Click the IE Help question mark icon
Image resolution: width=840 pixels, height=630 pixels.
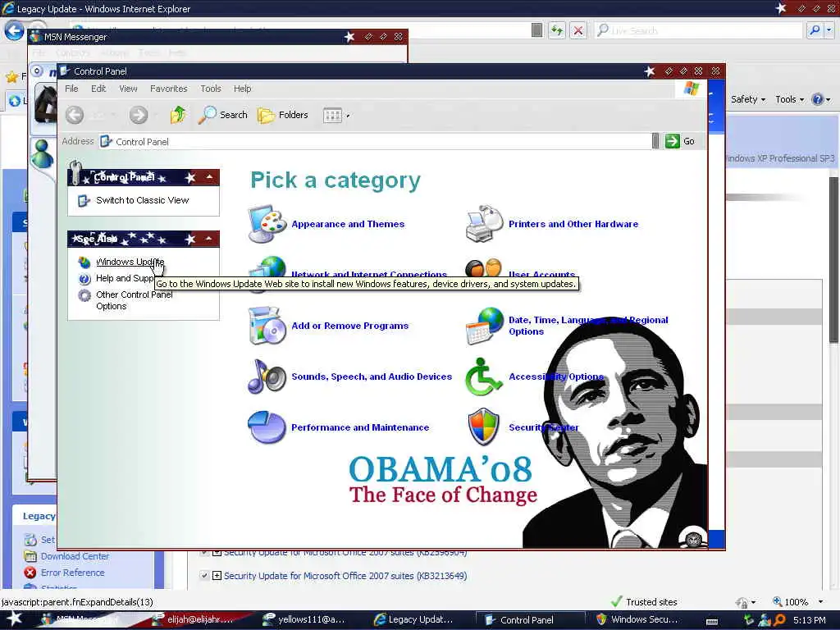tap(818, 99)
